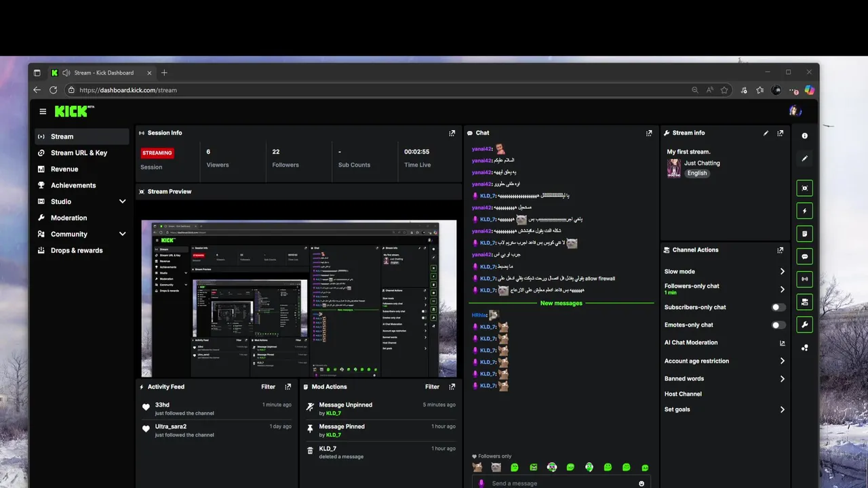Toggle the channel actions widget icon in right sidebar
This screenshot has width=868, height=488.
tap(805, 302)
